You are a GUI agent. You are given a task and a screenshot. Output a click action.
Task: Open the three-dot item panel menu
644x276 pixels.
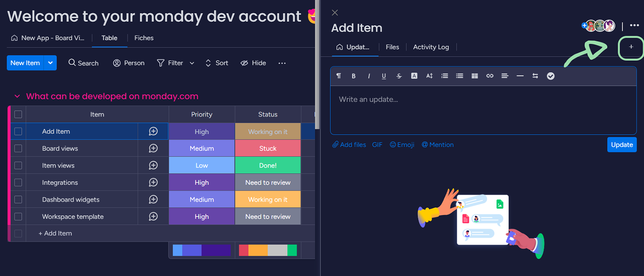634,26
